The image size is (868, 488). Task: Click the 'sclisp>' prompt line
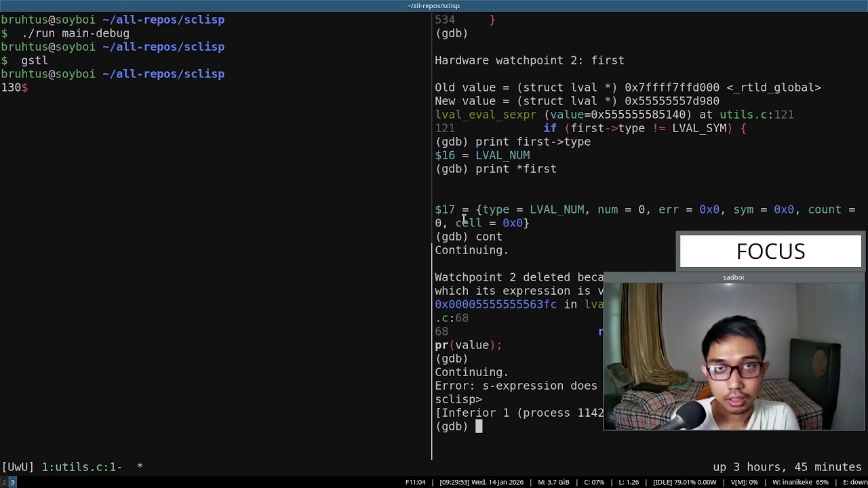coord(458,399)
